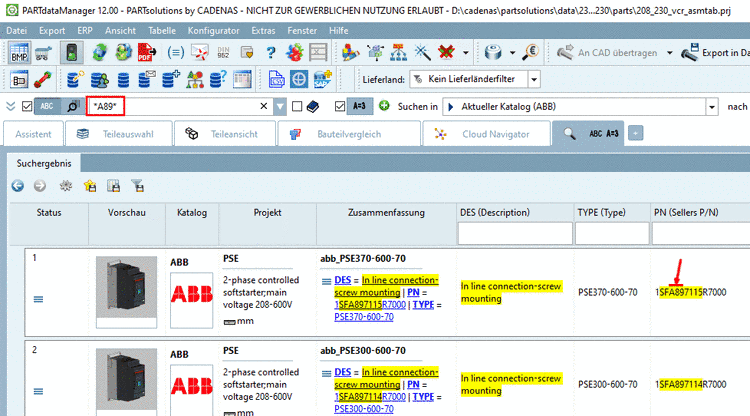Click the folder with star favorites icon

pyautogui.click(x=90, y=186)
